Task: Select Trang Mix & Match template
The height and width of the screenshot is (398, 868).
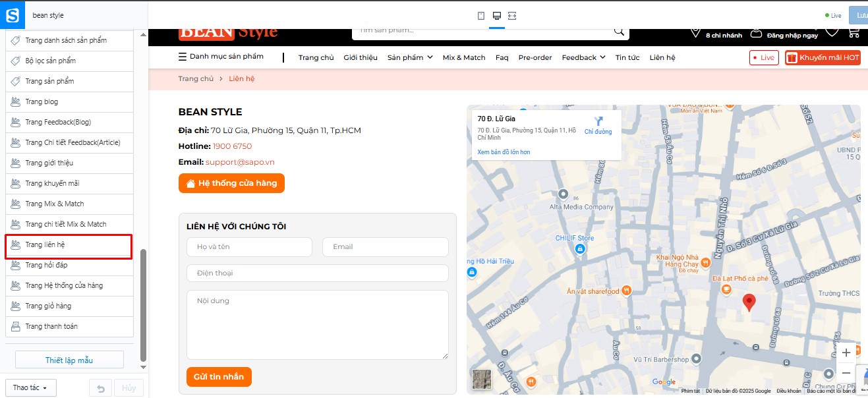Action: click(x=69, y=204)
